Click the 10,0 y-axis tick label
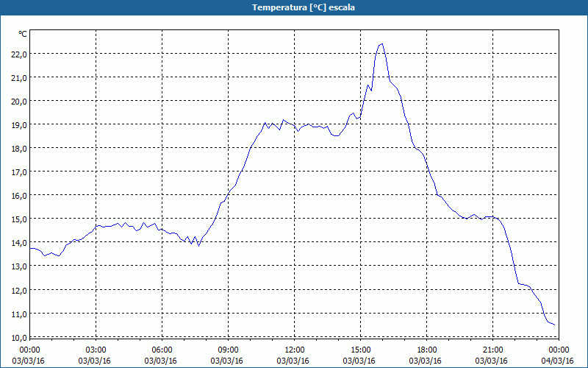Screen dimensions: 588x368 (x=20, y=338)
